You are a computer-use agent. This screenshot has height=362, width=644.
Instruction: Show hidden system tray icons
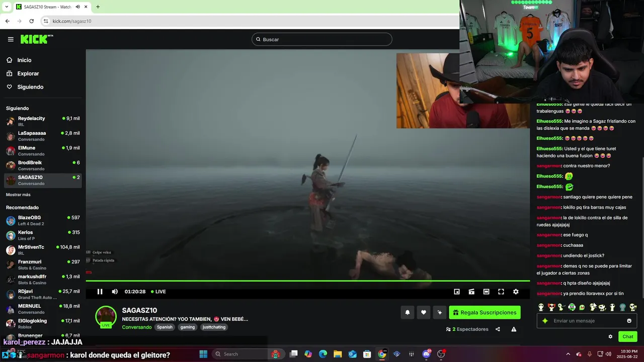pos(568,354)
